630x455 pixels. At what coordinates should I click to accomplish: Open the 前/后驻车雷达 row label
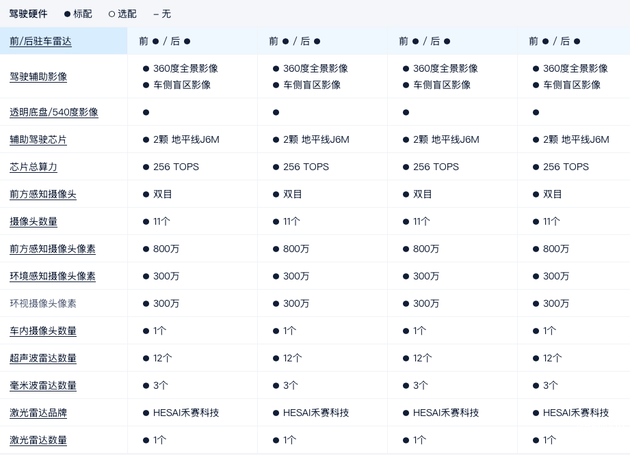click(41, 42)
